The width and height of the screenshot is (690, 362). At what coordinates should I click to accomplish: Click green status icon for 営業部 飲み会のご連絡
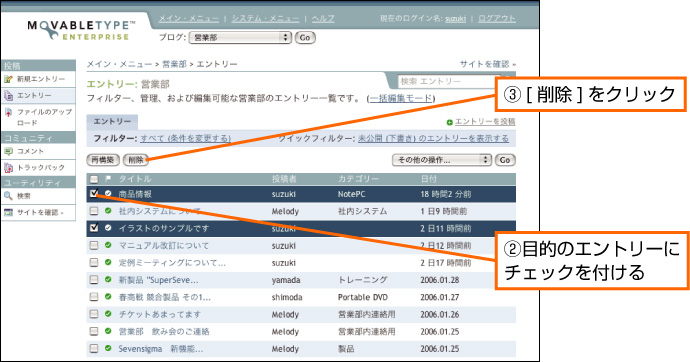click(108, 331)
